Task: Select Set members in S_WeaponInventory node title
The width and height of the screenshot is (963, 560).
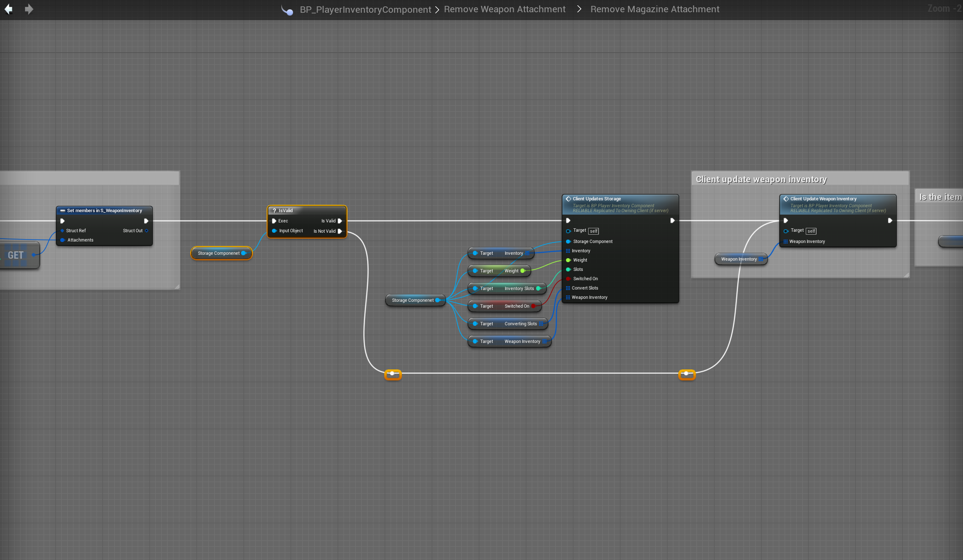Action: click(x=104, y=211)
